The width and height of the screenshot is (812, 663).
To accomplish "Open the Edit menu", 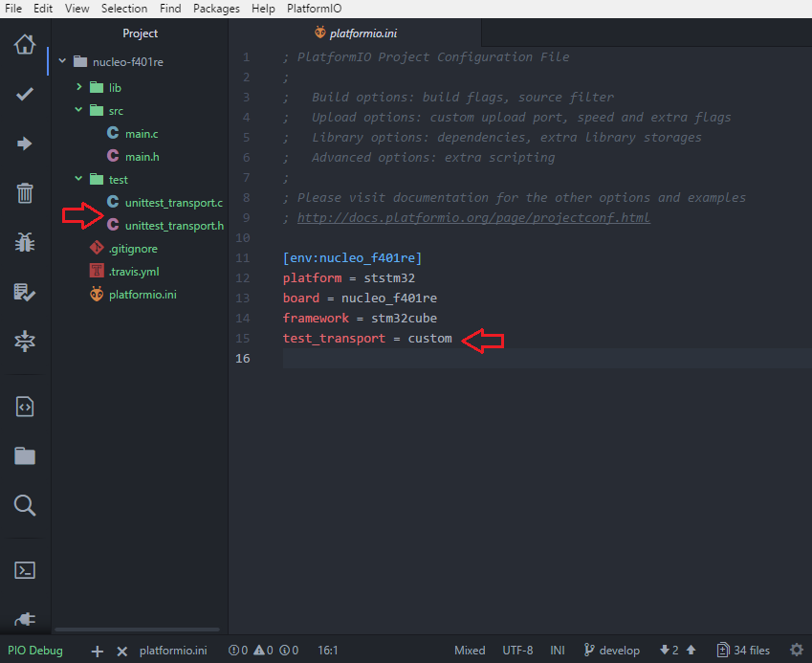I will [43, 9].
